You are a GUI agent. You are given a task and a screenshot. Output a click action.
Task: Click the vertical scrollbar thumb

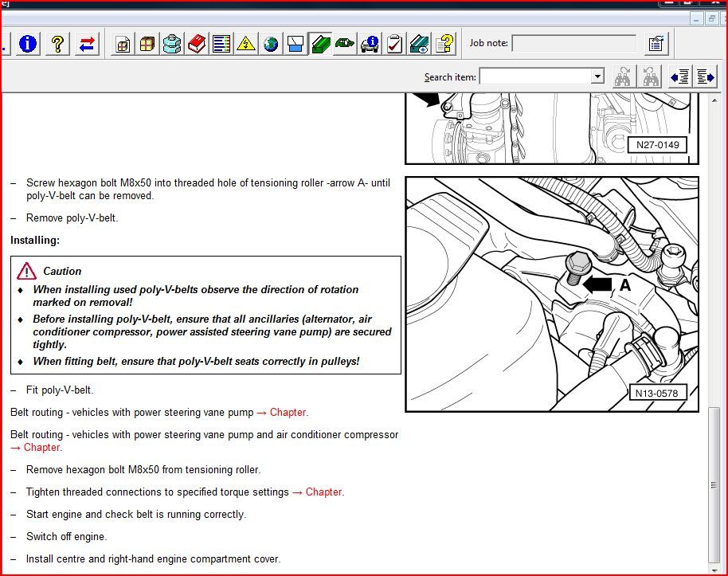(x=714, y=485)
